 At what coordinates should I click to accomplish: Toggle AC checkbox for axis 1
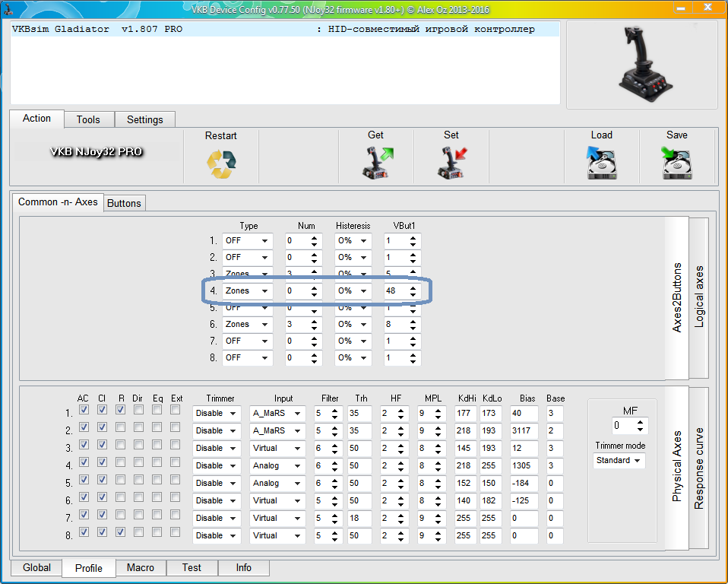[x=84, y=410]
